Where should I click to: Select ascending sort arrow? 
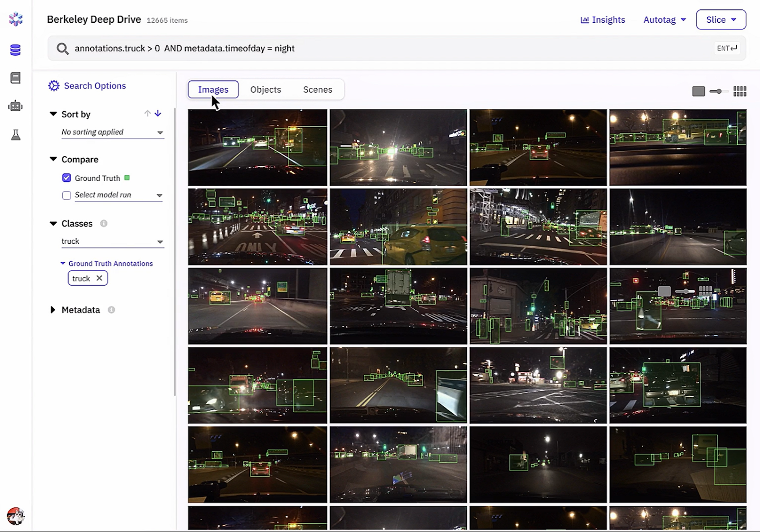coord(148,114)
